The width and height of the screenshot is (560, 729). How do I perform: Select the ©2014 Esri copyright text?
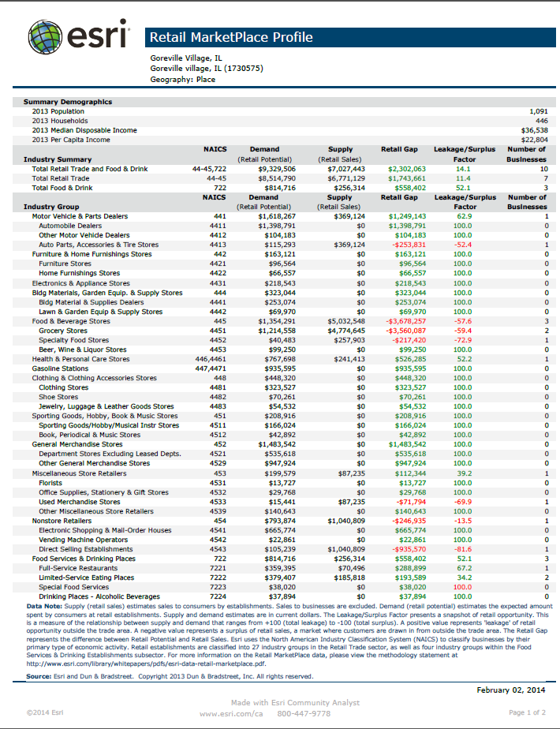click(45, 712)
